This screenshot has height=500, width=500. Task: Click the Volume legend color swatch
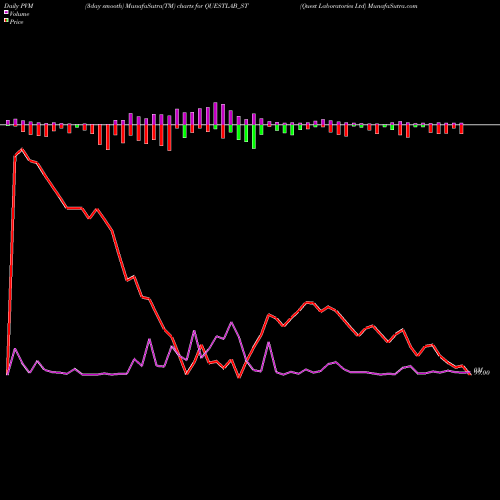pos(6,13)
